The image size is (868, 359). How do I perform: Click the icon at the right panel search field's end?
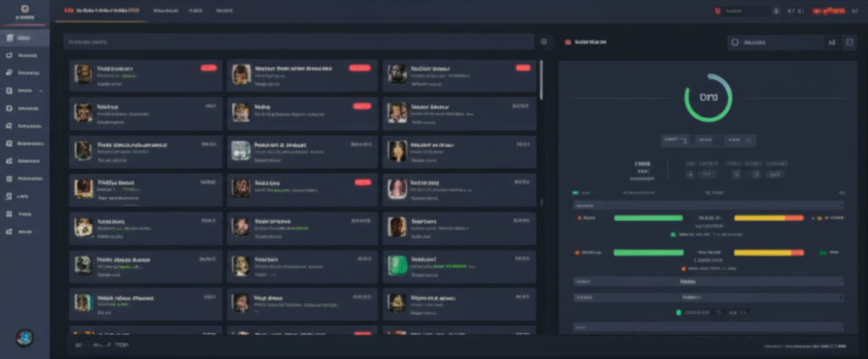(831, 42)
